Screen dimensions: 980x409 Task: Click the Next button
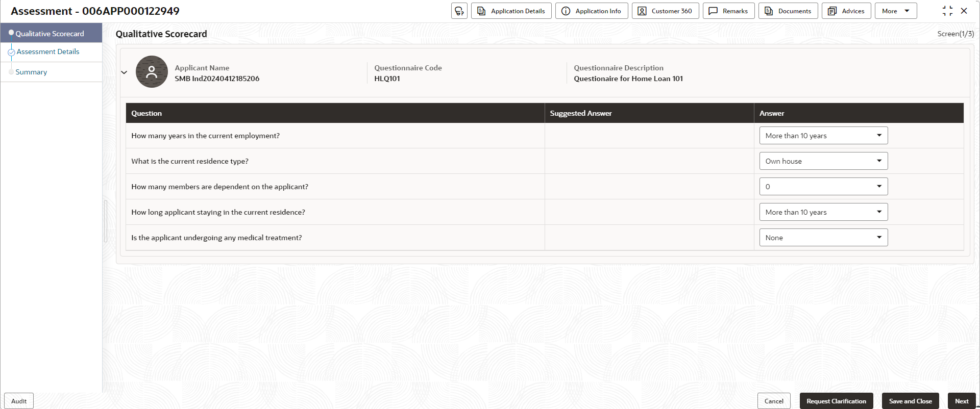coord(962,401)
